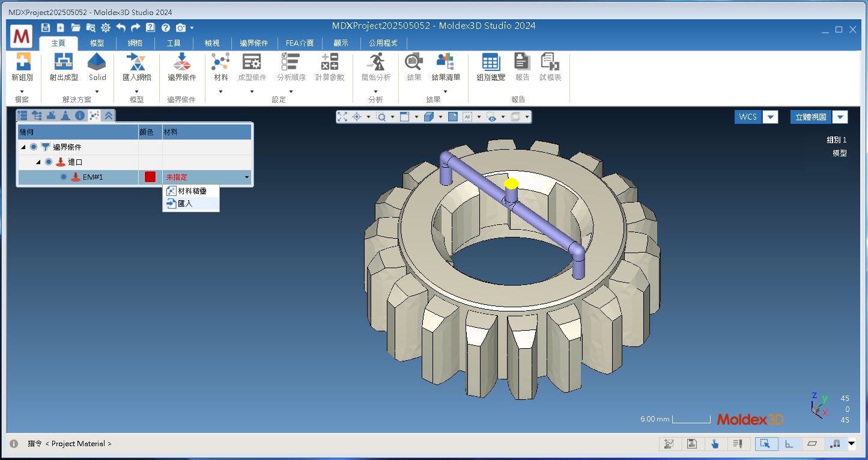Toggle visibility radio of 邊界條件 row
The height and width of the screenshot is (460, 868).
[x=34, y=147]
